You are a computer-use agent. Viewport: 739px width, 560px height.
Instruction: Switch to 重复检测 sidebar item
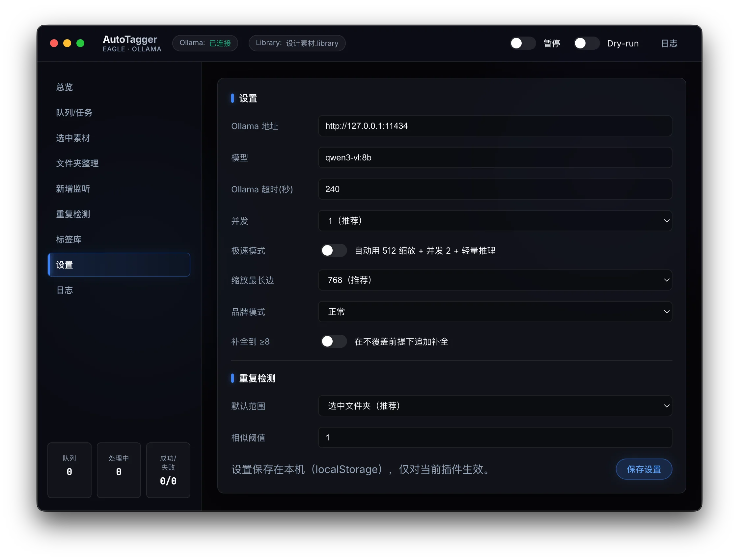point(73,214)
